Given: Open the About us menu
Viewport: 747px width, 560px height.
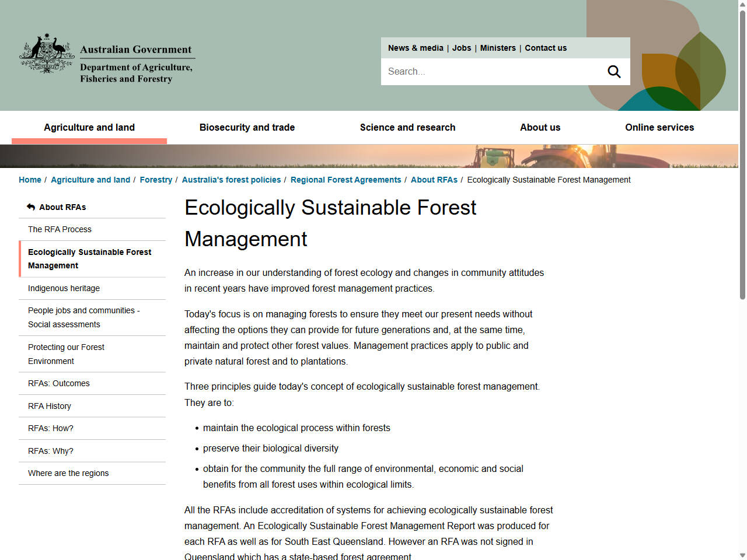Looking at the screenshot, I should click(540, 127).
